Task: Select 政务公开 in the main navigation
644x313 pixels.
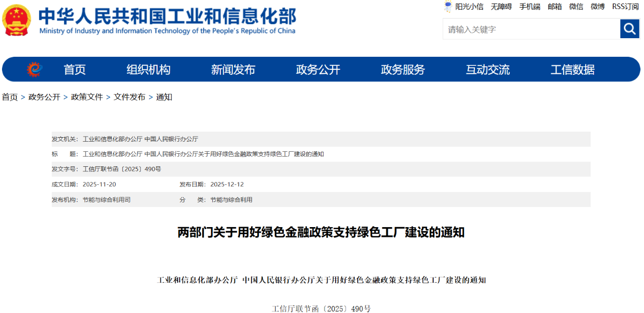Action: (318, 69)
